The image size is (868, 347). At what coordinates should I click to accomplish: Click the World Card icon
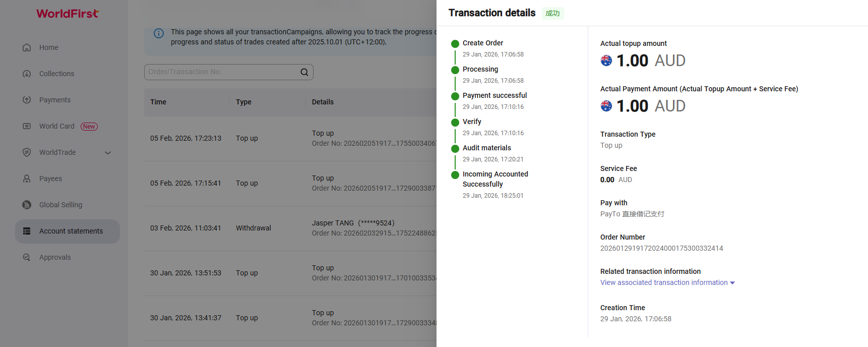27,126
